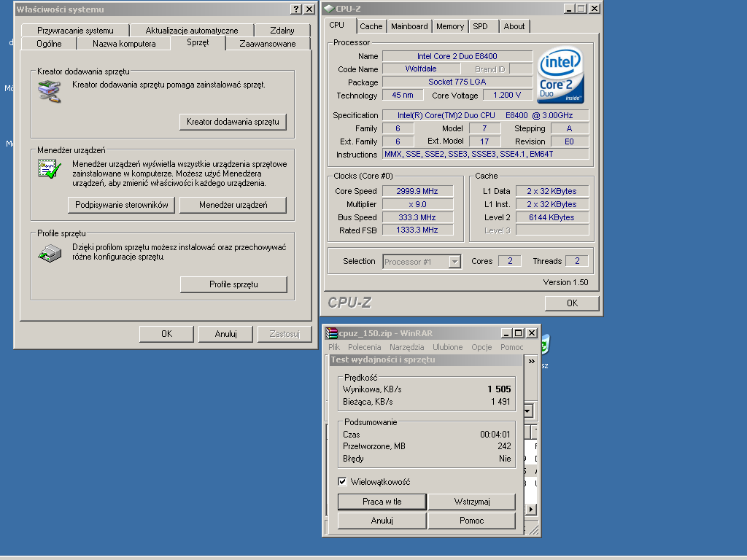
Task: Click the Menedżer urządzeń button
Action: [x=233, y=205]
